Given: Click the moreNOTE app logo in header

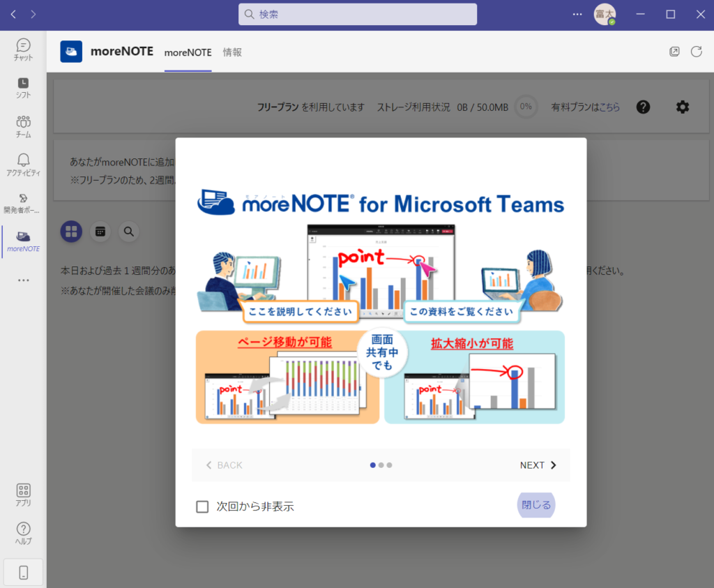Looking at the screenshot, I should pos(71,52).
